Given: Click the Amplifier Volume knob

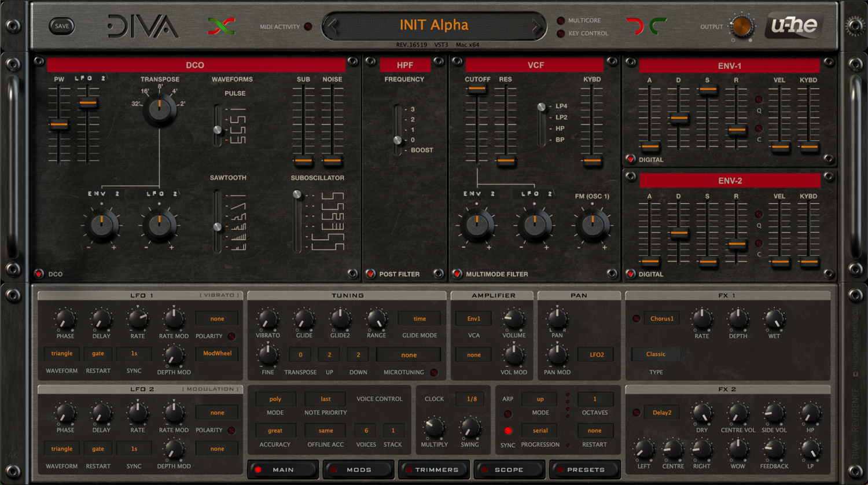Looking at the screenshot, I should (x=513, y=318).
